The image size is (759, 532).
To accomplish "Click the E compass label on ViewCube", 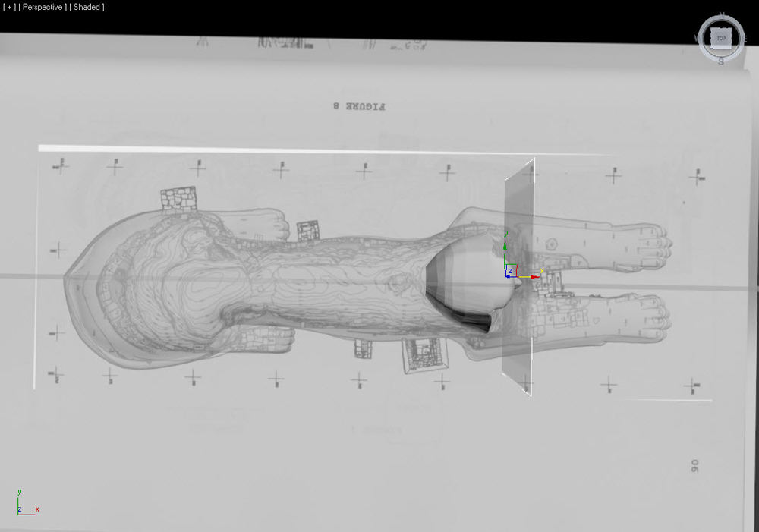I will [745, 39].
